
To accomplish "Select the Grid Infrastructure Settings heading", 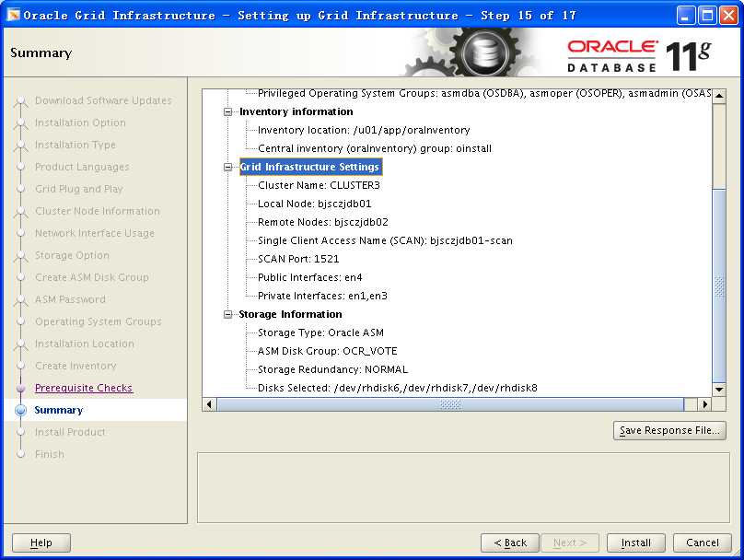I will click(309, 167).
